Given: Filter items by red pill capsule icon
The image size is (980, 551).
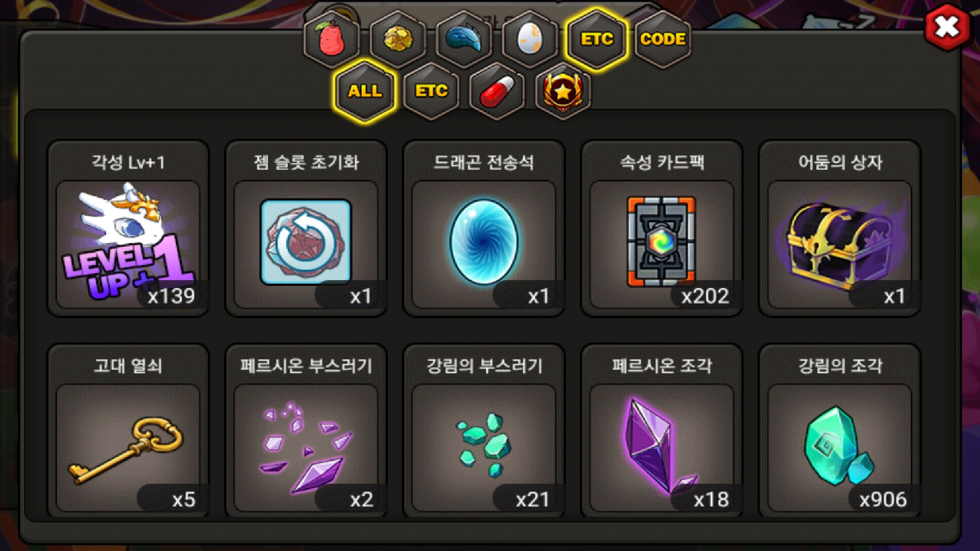Looking at the screenshot, I should pyautogui.click(x=497, y=91).
